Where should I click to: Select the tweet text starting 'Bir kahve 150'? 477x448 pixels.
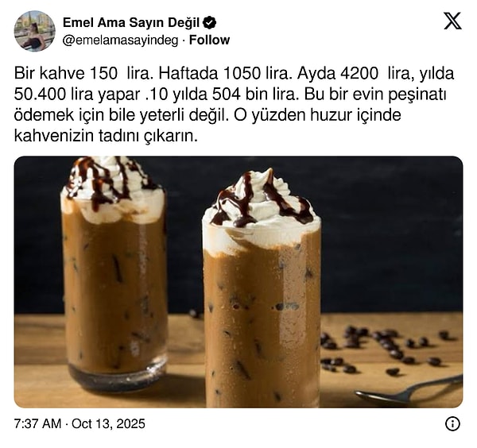click(x=234, y=105)
